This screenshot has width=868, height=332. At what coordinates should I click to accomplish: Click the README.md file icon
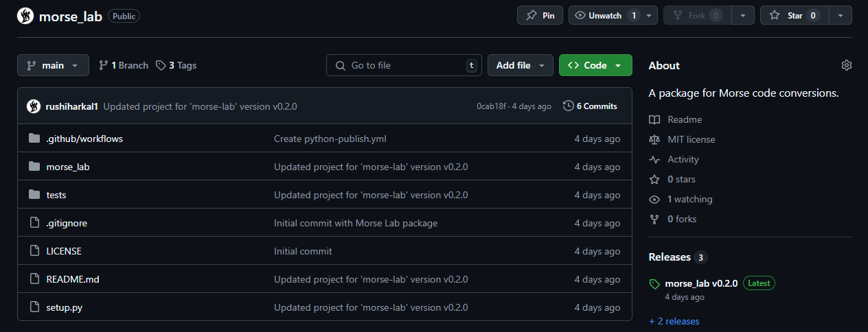click(x=34, y=279)
